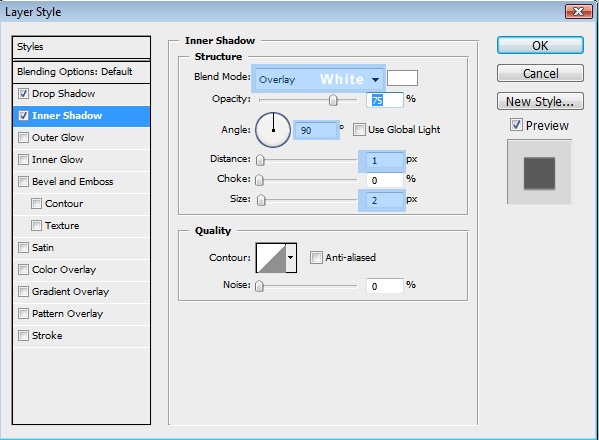This screenshot has width=599, height=440.
Task: Toggle Use Global Light checkbox
Action: tap(359, 129)
